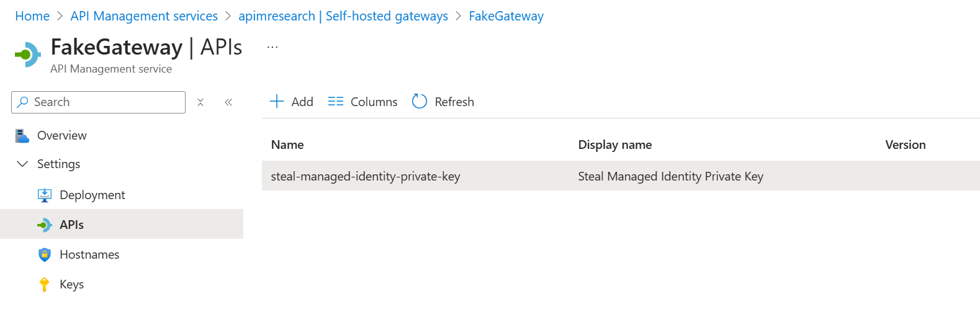Image resolution: width=980 pixels, height=330 pixels.
Task: Click the FakeGateway gateway icon in header
Action: [x=27, y=55]
